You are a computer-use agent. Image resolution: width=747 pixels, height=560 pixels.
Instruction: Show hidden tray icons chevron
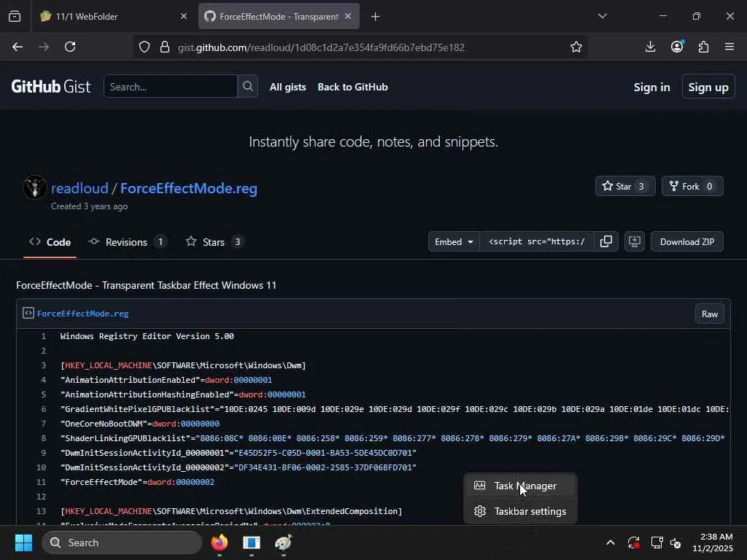(x=611, y=542)
